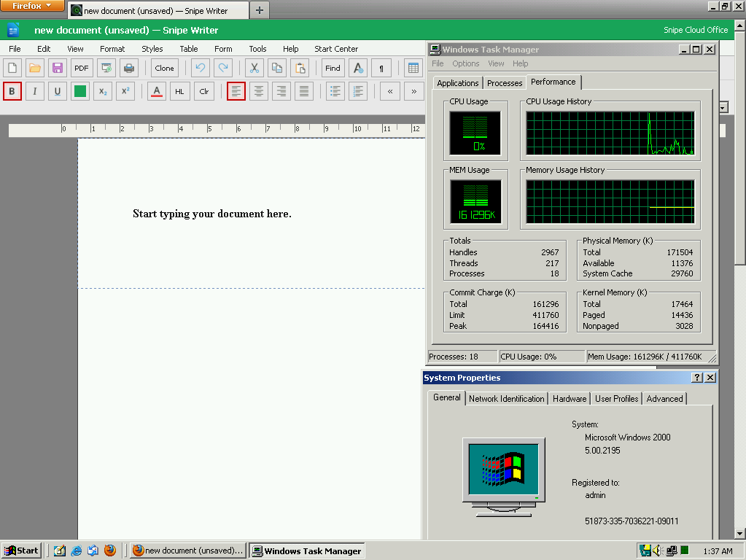Save document with floppy disk icon
Image resolution: width=746 pixels, height=560 pixels.
58,68
